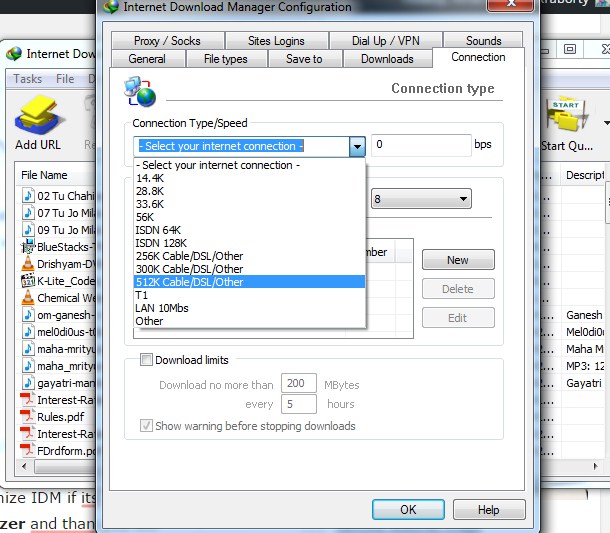Pick 300K Cable/DSL/Other option
This screenshot has width=610, height=533.
tap(249, 269)
